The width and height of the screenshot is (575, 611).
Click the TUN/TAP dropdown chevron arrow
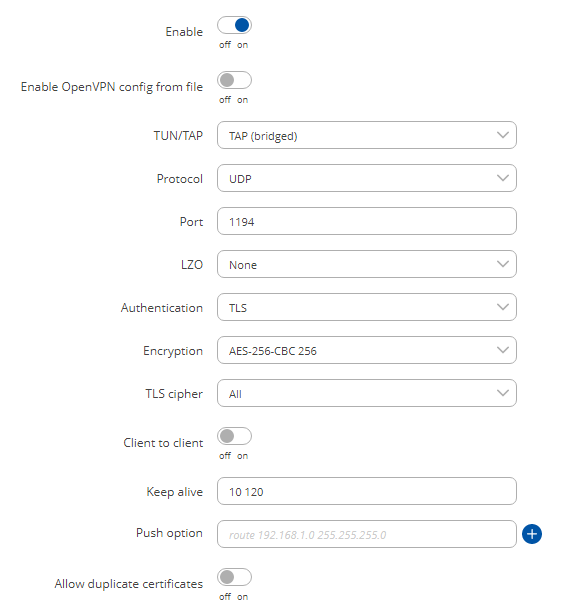503,135
